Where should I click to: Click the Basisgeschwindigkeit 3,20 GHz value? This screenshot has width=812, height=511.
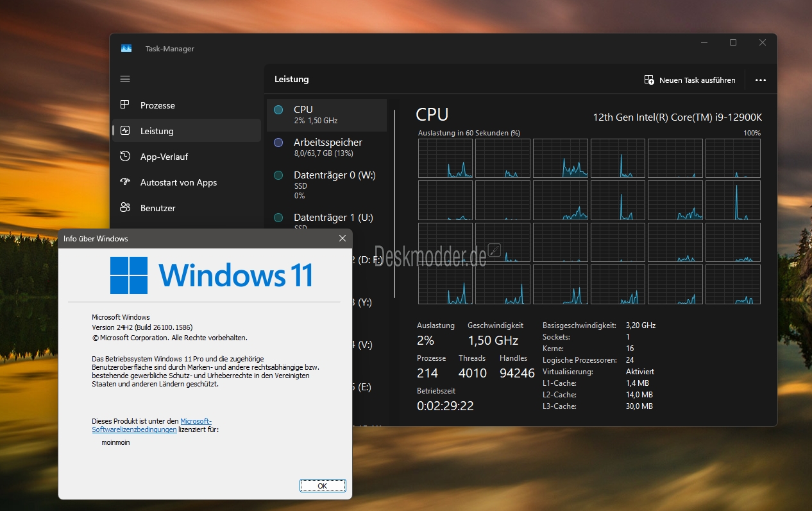point(641,325)
